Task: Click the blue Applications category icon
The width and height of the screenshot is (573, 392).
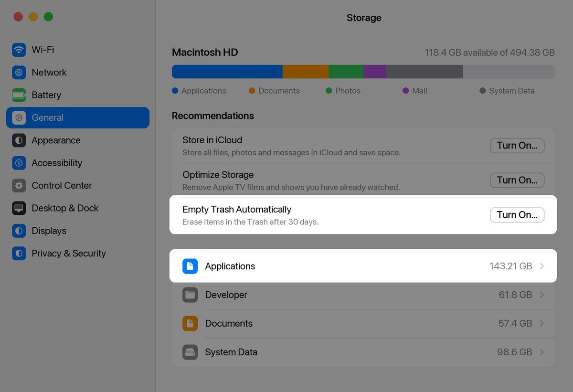Action: 190,266
